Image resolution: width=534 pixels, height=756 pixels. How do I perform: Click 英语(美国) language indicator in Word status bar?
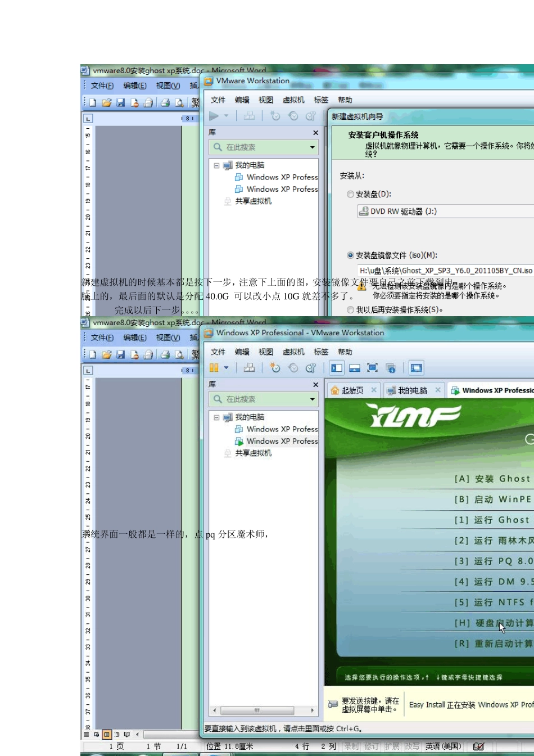point(444,746)
